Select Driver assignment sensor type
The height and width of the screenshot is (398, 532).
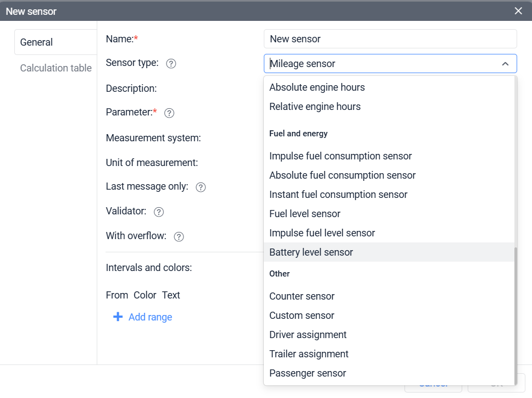[x=308, y=335]
